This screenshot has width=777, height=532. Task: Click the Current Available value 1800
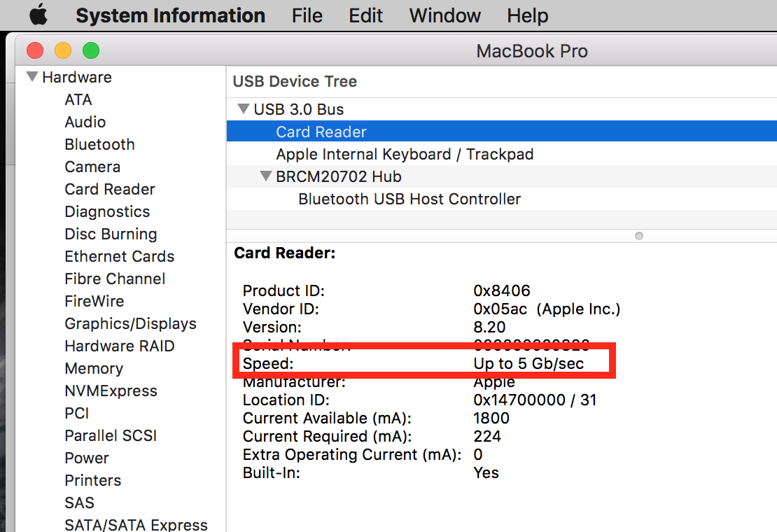491,418
